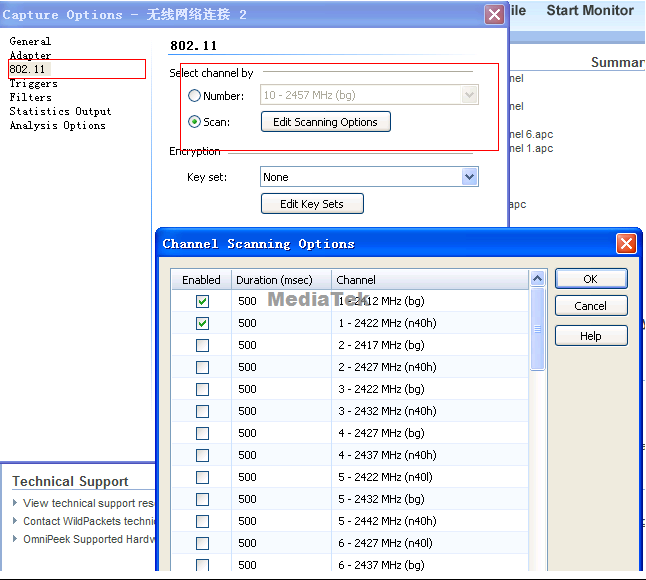Click the channel list scrollbar thumb
Screen dimensions: 646x580
pyautogui.click(x=537, y=329)
